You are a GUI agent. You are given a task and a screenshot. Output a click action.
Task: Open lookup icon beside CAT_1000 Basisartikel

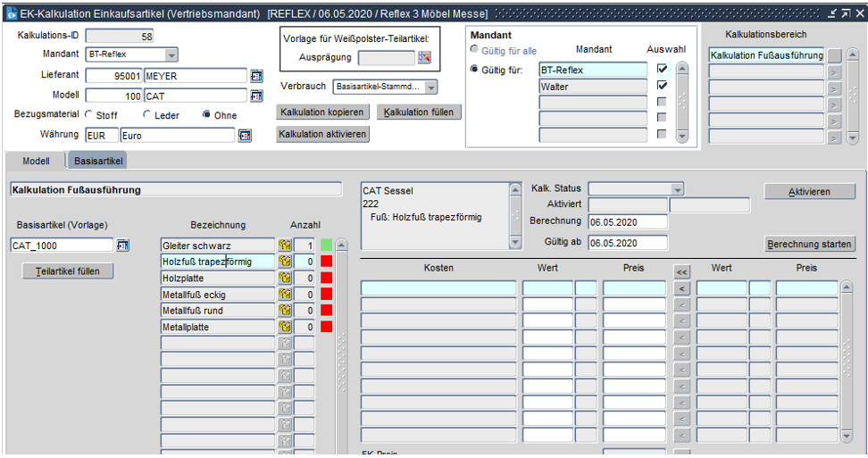click(123, 246)
